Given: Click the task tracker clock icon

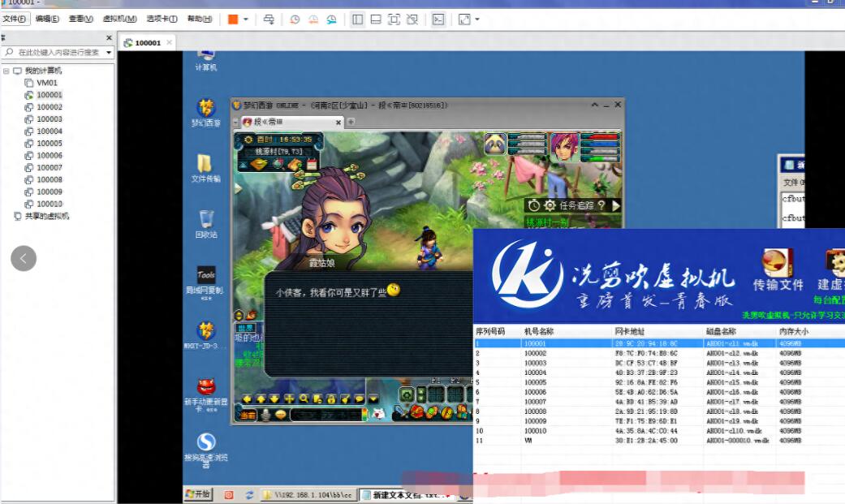Looking at the screenshot, I should (x=533, y=205).
